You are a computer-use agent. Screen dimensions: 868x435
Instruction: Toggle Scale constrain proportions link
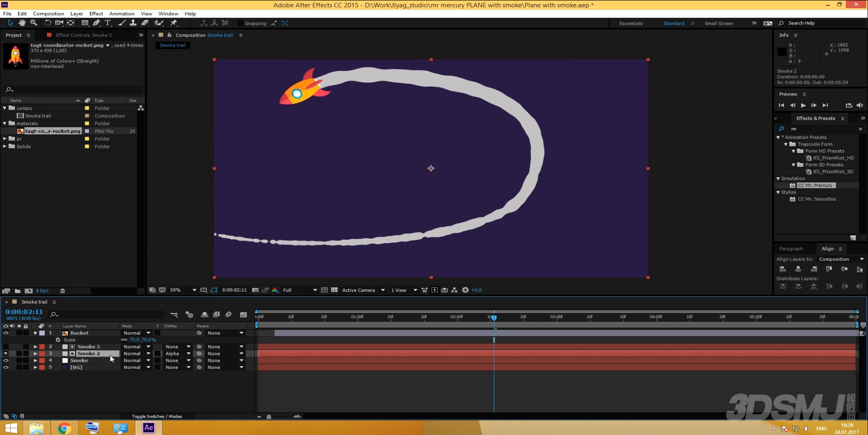(x=124, y=340)
